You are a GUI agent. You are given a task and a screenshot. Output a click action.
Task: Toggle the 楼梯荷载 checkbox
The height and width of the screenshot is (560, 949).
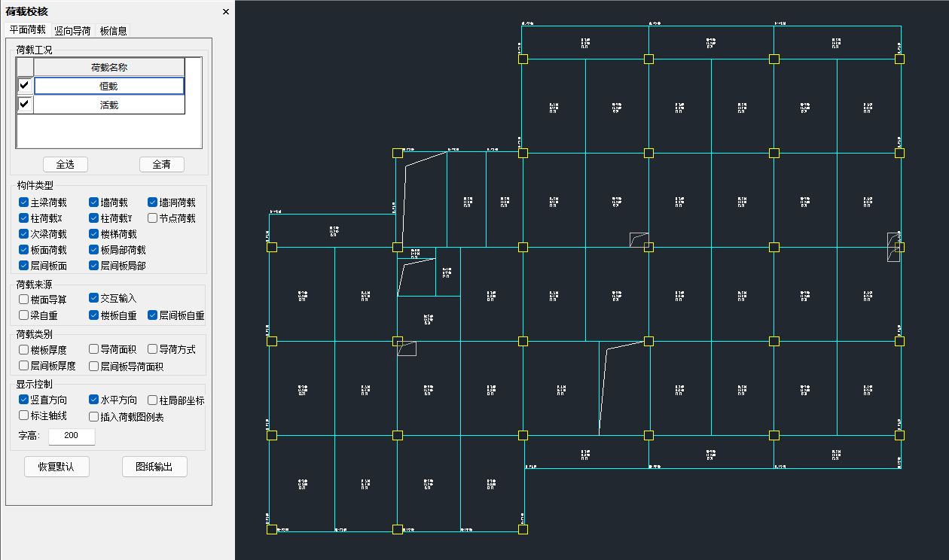click(x=94, y=234)
